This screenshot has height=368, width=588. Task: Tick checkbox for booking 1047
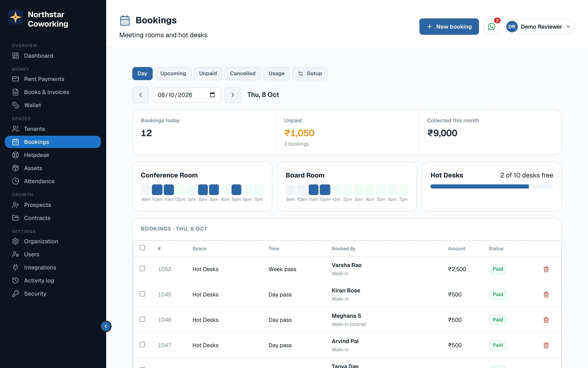tap(142, 344)
